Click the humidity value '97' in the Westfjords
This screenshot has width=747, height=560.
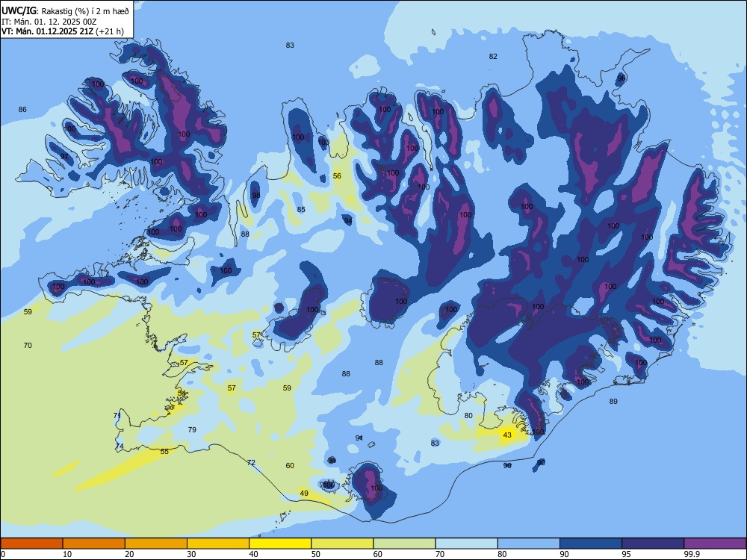pyautogui.click(x=64, y=156)
